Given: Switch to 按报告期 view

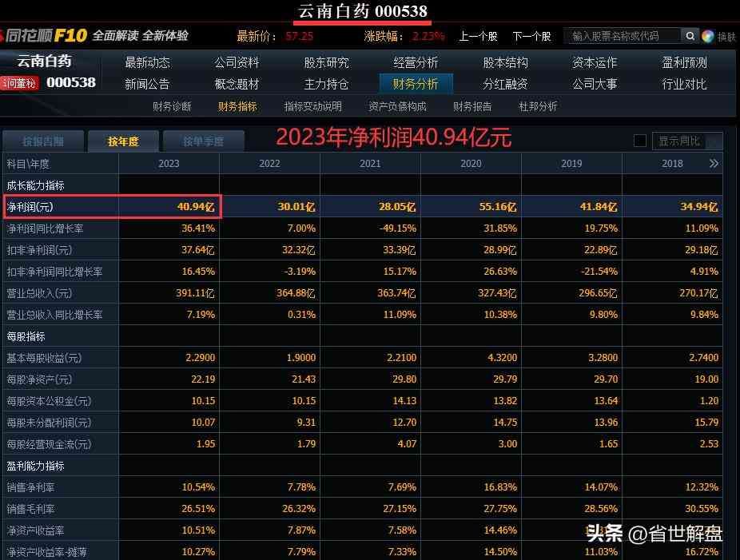Looking at the screenshot, I should point(43,141).
